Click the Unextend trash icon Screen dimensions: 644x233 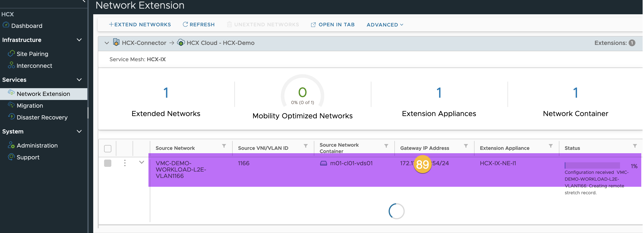point(229,24)
